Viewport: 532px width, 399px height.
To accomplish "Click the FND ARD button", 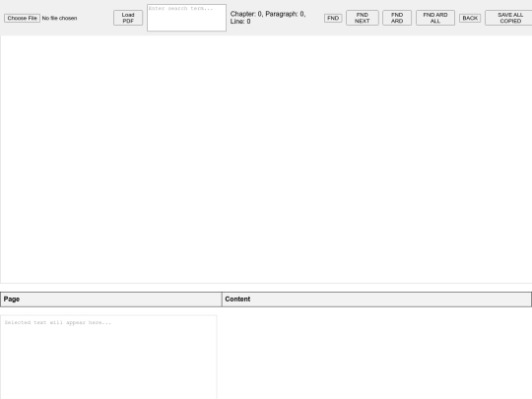I will [x=397, y=18].
